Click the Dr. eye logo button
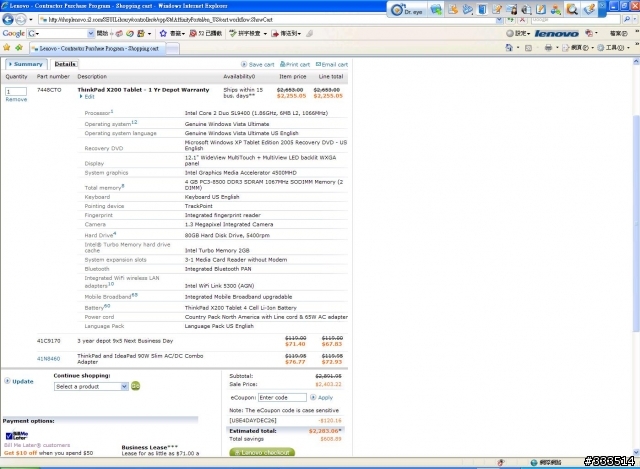 tap(407, 10)
